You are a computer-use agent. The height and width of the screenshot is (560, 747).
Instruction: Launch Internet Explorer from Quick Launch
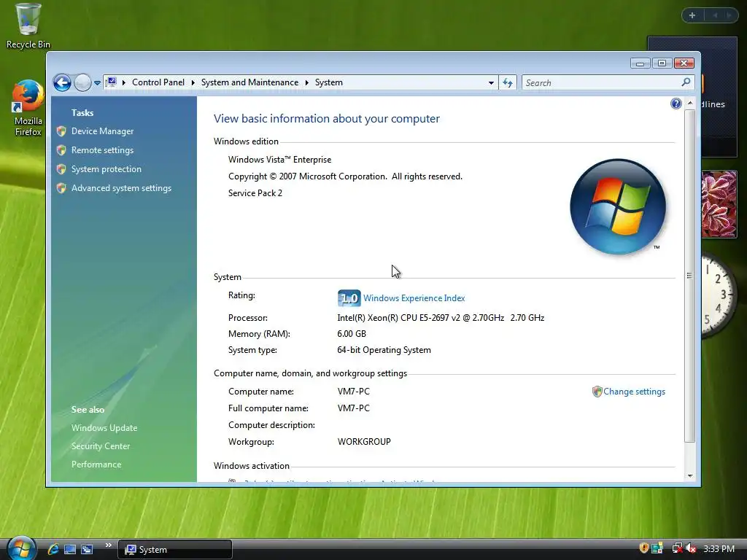pos(53,549)
